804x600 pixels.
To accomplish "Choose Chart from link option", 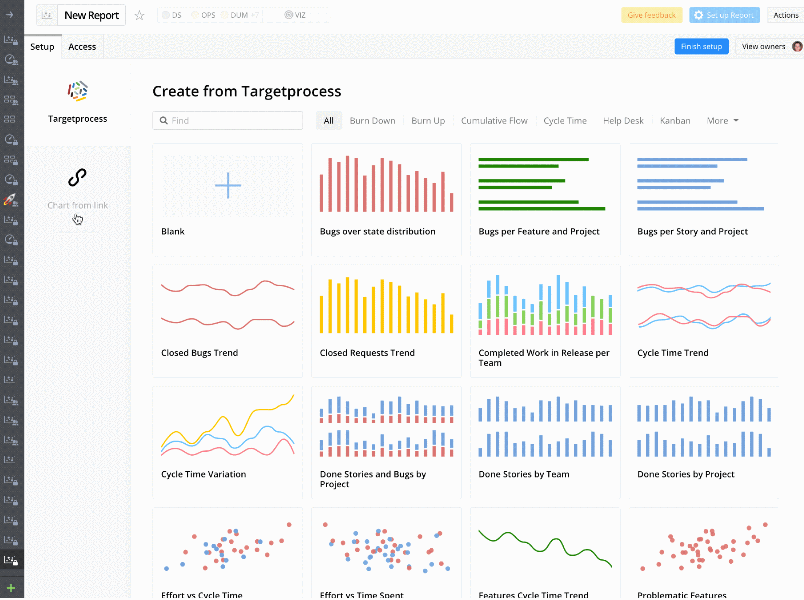I will tap(77, 190).
